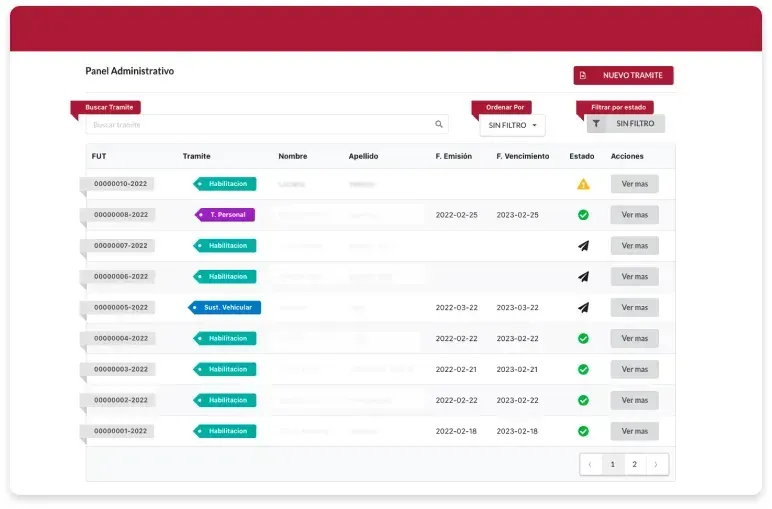The width and height of the screenshot is (772, 509).
Task: Click the Filtrar por estado label
Action: (x=618, y=107)
